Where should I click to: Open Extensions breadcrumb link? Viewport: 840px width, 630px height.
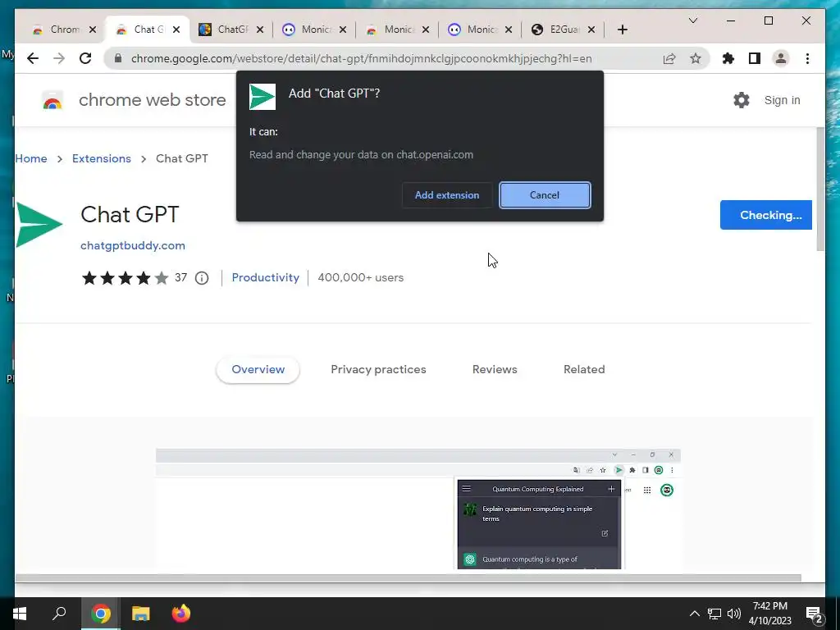point(101,158)
